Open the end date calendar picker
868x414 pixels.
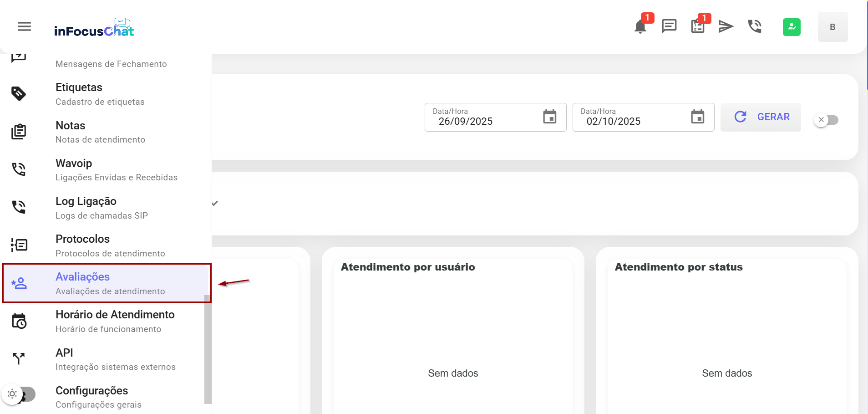697,117
